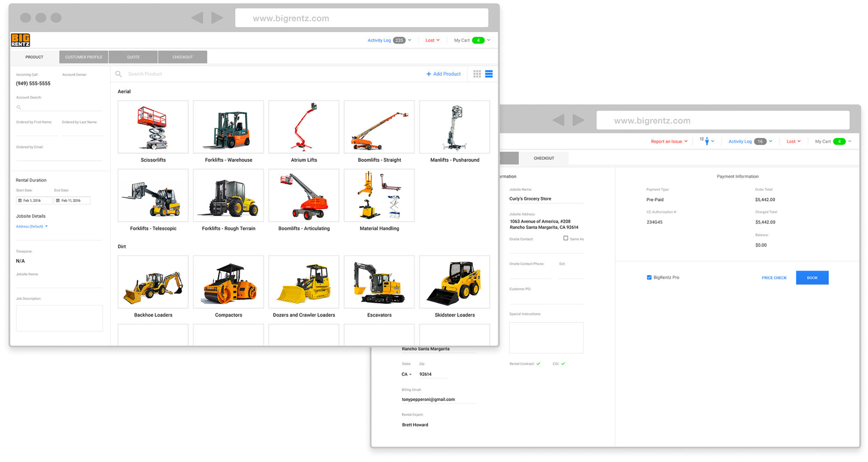Image resolution: width=868 pixels, height=462 pixels.
Task: Click the Activity Log 235 count badge
Action: [399, 40]
